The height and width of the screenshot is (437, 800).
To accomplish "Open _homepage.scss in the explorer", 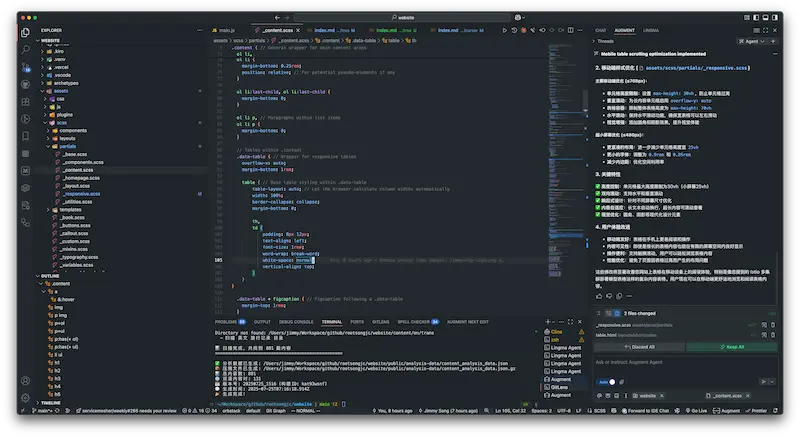I will pos(82,178).
